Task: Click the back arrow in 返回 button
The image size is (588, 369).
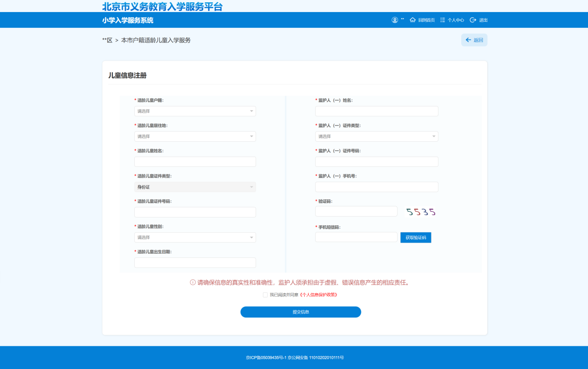Action: [x=468, y=40]
